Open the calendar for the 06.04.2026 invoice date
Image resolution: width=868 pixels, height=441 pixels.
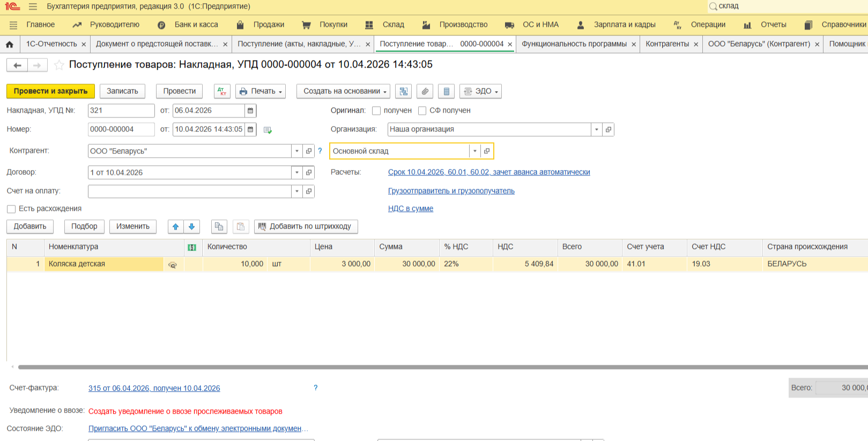tap(250, 111)
